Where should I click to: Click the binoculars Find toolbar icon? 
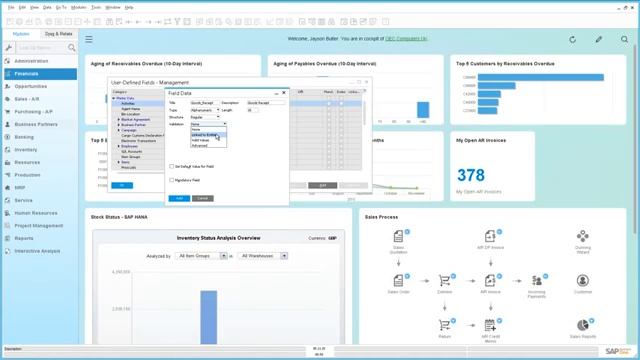point(109,22)
